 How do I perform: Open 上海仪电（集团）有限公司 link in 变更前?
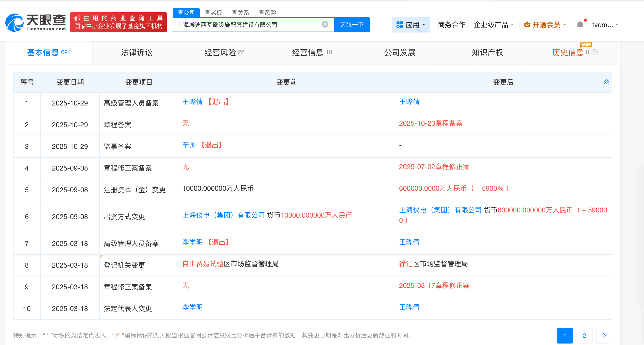(x=223, y=215)
